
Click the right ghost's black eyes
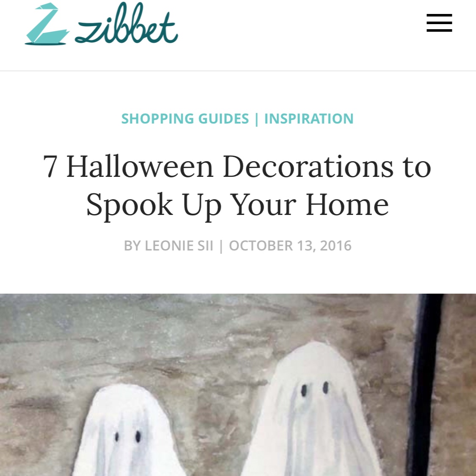pos(314,389)
